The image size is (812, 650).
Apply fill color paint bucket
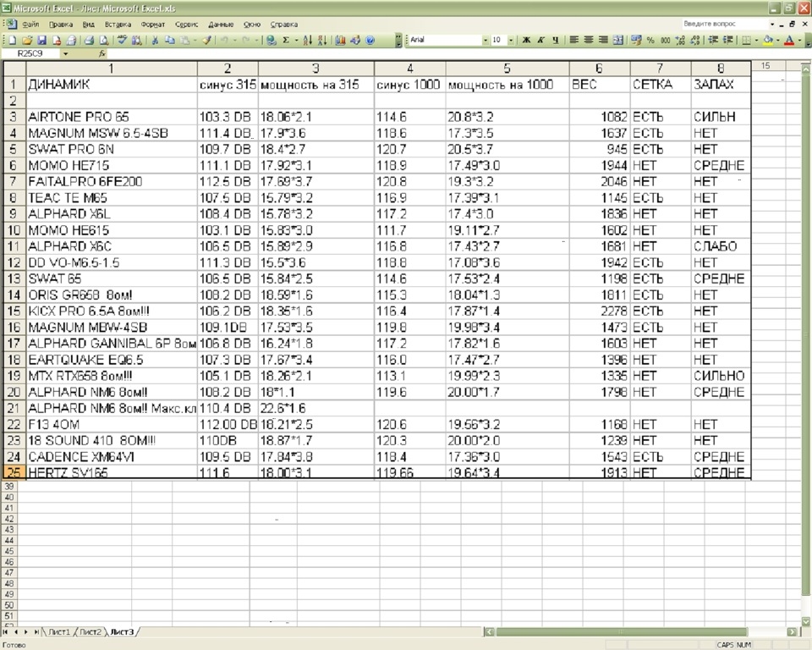coord(768,40)
